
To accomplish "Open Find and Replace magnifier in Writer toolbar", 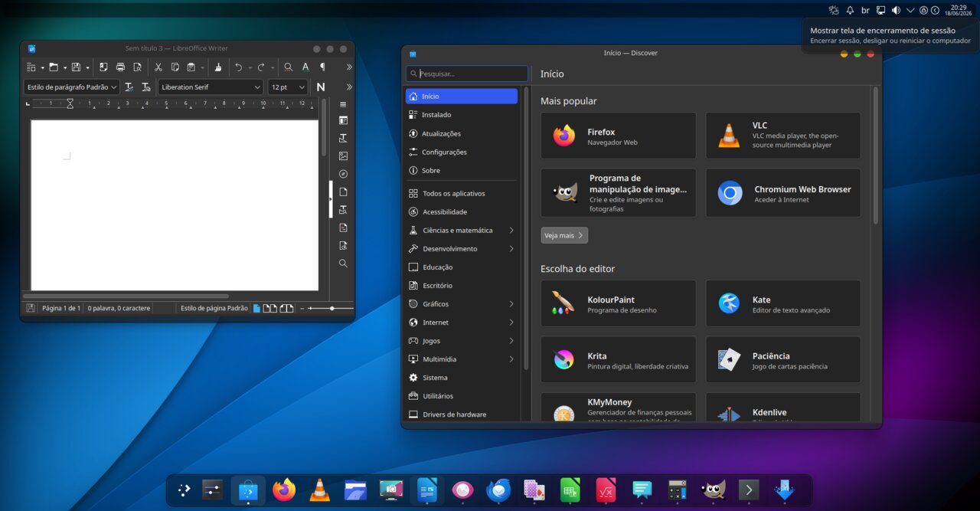I will [288, 67].
